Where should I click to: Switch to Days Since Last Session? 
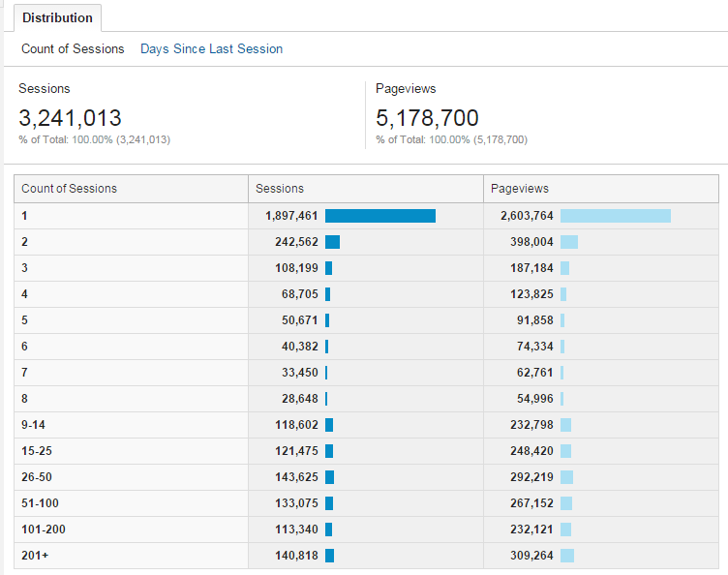tap(211, 48)
